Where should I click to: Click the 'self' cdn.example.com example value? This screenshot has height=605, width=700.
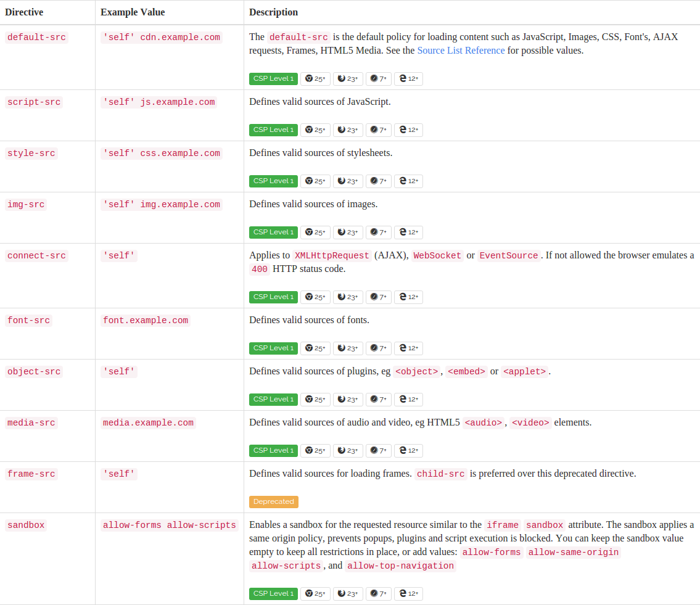(161, 38)
